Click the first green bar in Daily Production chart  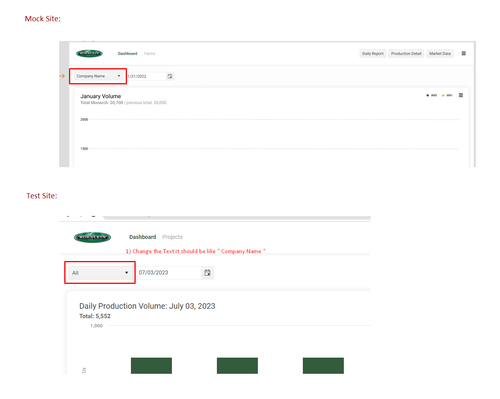[151, 366]
